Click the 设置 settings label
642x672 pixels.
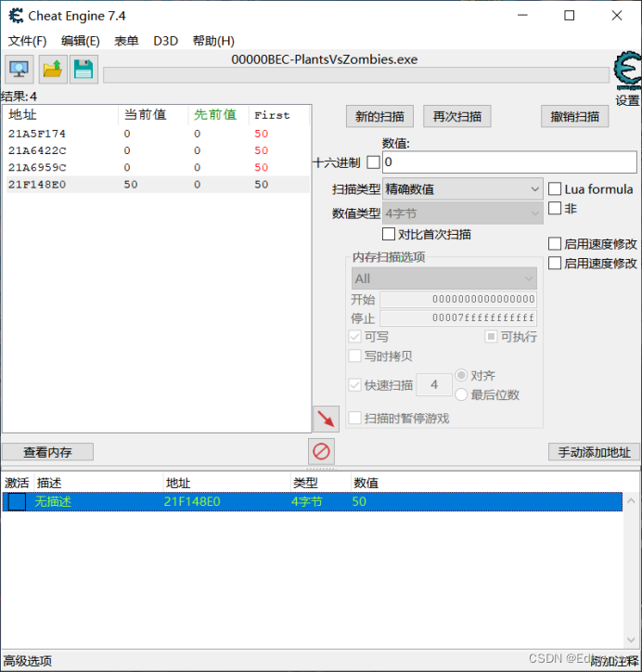(627, 101)
